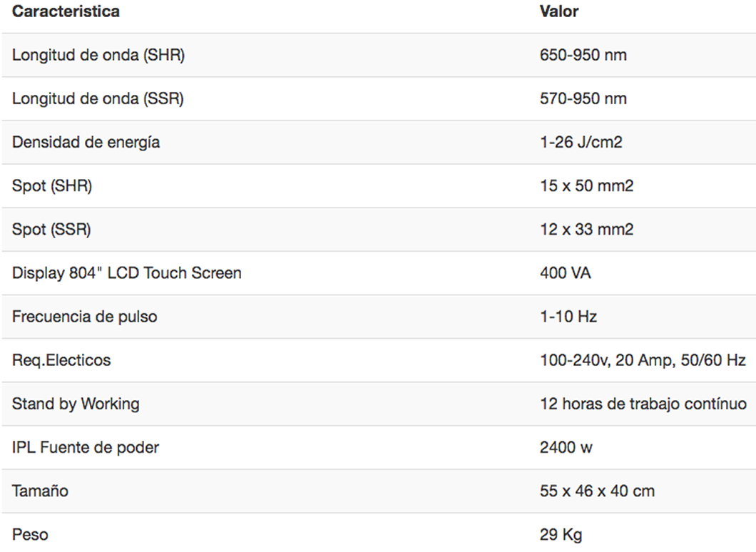Click the Valor column header

point(559,11)
